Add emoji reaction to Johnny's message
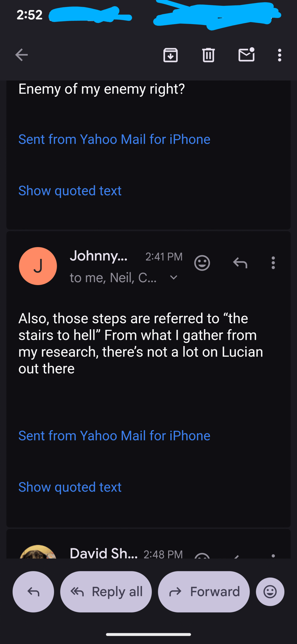 point(202,263)
